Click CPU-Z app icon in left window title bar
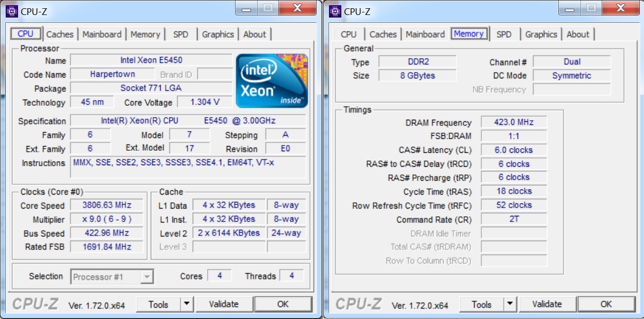Image resolution: width=644 pixels, height=319 pixels. coord(11,11)
